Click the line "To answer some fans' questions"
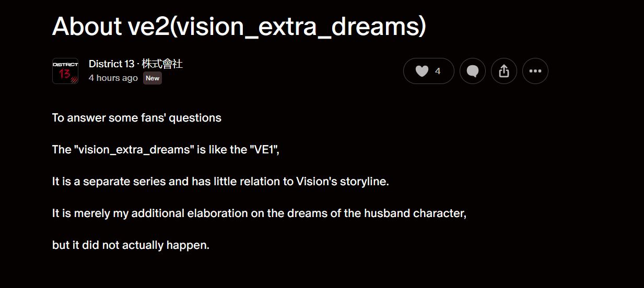This screenshot has width=644, height=288. pos(137,118)
